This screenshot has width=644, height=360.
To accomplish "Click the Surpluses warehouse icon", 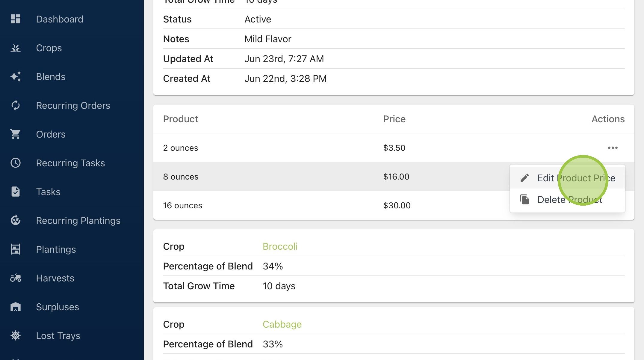I will click(x=16, y=307).
